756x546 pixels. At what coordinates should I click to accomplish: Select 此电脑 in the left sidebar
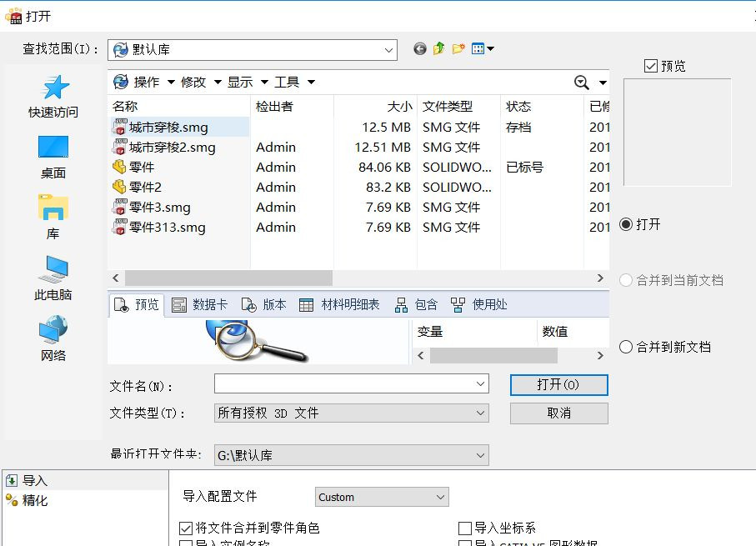(x=53, y=279)
